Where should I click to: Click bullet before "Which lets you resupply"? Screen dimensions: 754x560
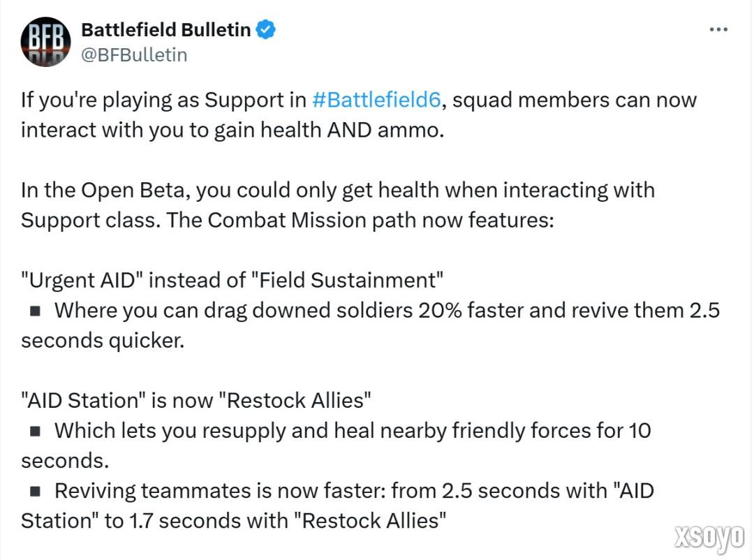tap(35, 431)
